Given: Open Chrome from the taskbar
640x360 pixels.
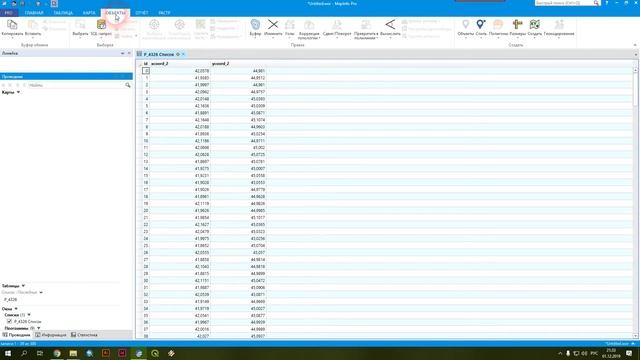Looking at the screenshot, I should coord(57,353).
